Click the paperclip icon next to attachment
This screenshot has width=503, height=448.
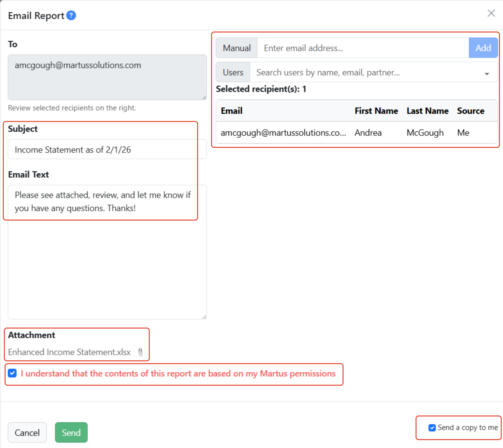tap(140, 352)
